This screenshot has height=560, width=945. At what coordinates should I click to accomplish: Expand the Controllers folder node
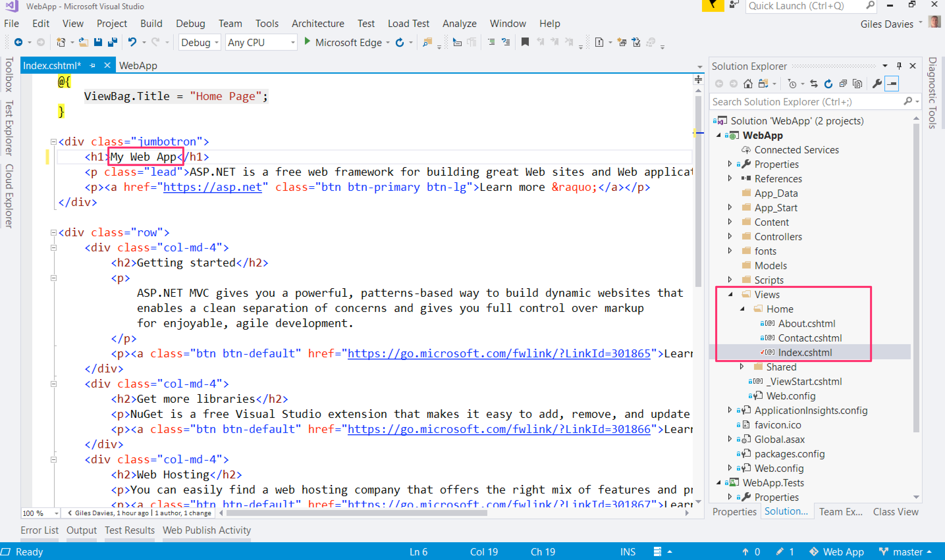coord(730,237)
